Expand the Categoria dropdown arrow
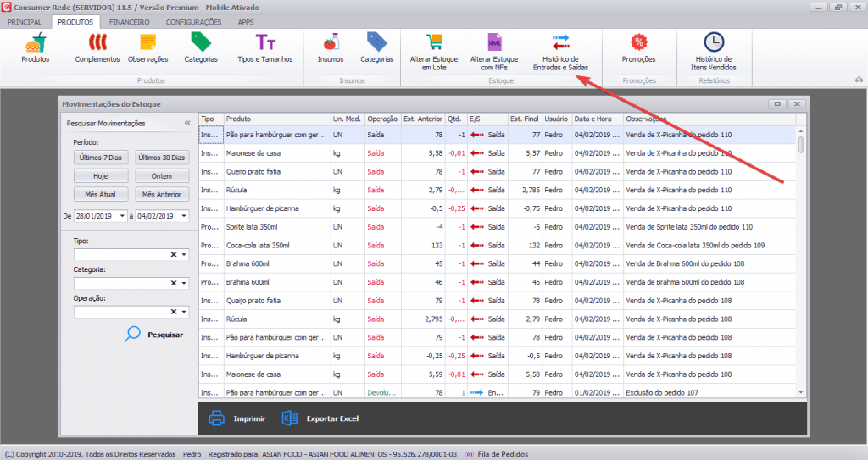The image size is (868, 460). click(184, 283)
